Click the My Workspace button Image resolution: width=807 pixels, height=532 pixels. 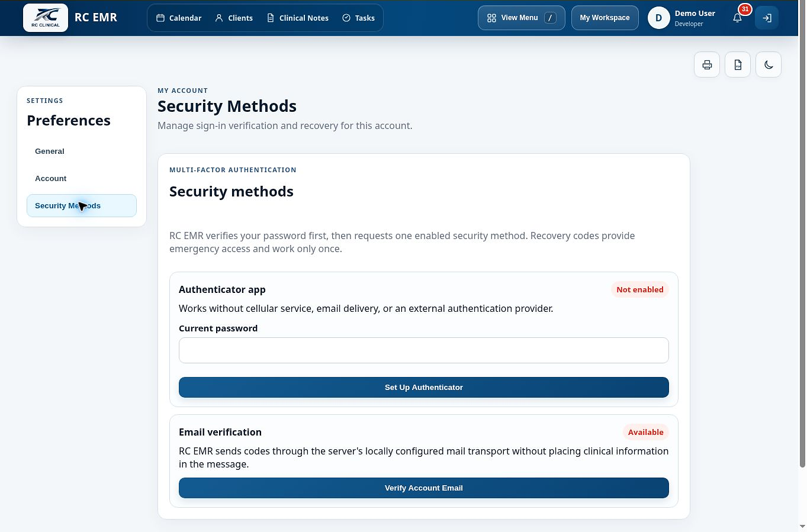[605, 18]
